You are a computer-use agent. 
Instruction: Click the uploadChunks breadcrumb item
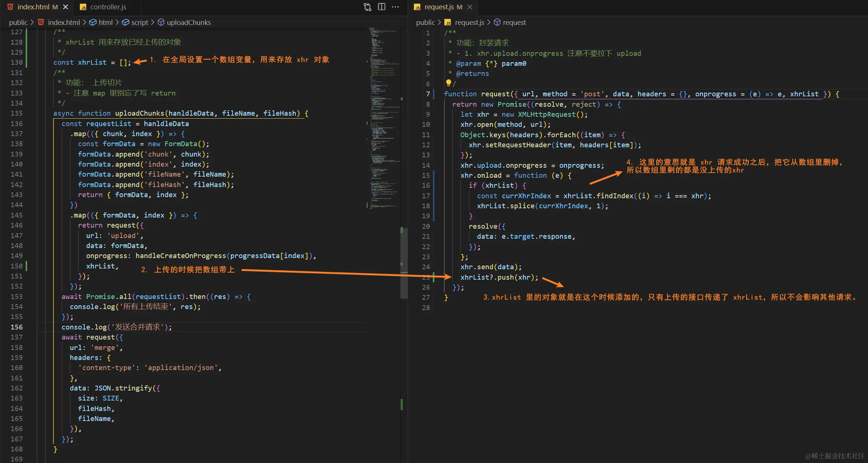click(188, 22)
